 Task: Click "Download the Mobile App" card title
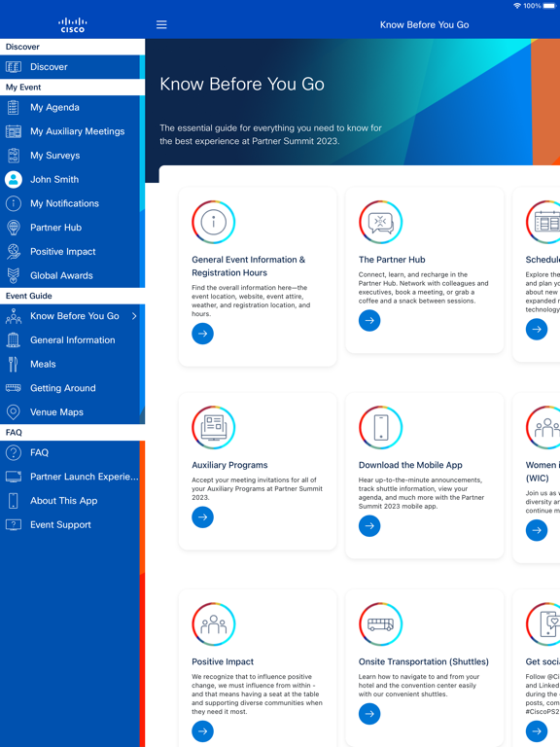pos(410,465)
